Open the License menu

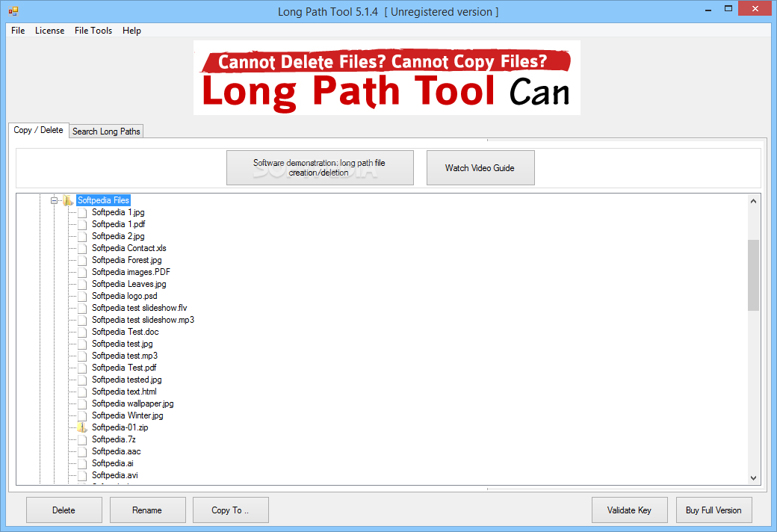[49, 30]
